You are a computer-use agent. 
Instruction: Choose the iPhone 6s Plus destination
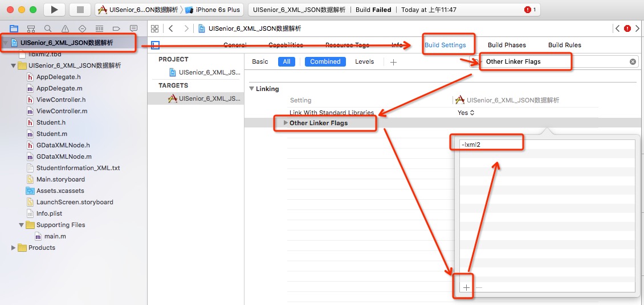pos(213,10)
